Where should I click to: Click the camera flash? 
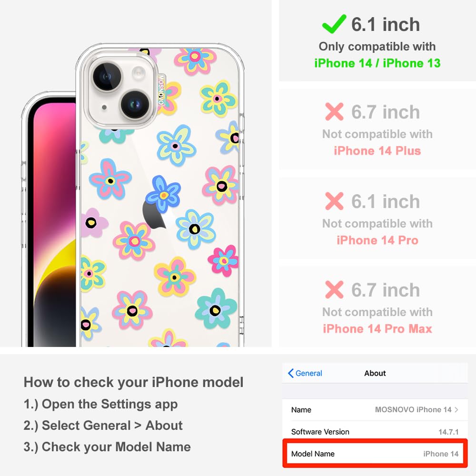[138, 73]
